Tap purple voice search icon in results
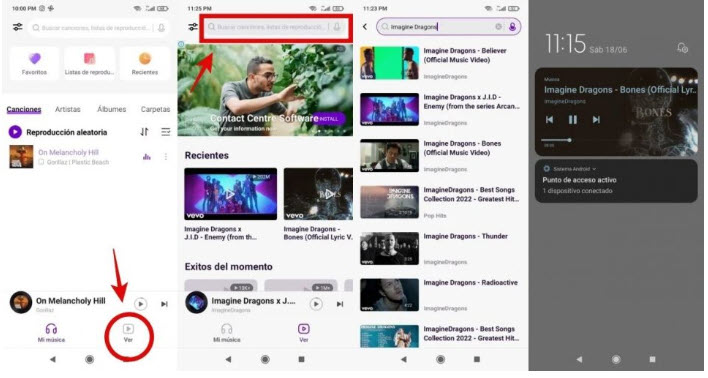Viewport: 708px width, 378px height. tap(512, 27)
